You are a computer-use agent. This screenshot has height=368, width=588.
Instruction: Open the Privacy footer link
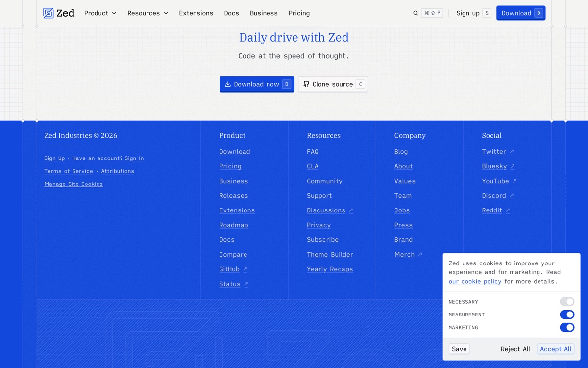tap(319, 225)
